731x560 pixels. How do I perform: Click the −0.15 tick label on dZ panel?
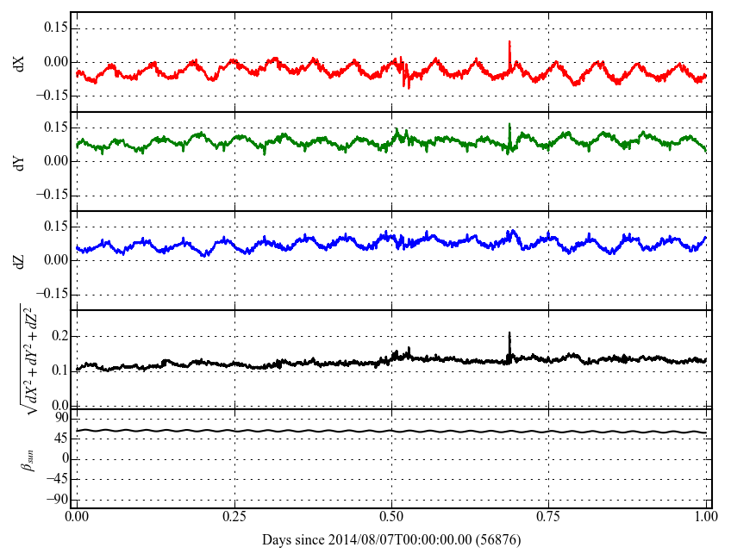[x=52, y=294]
